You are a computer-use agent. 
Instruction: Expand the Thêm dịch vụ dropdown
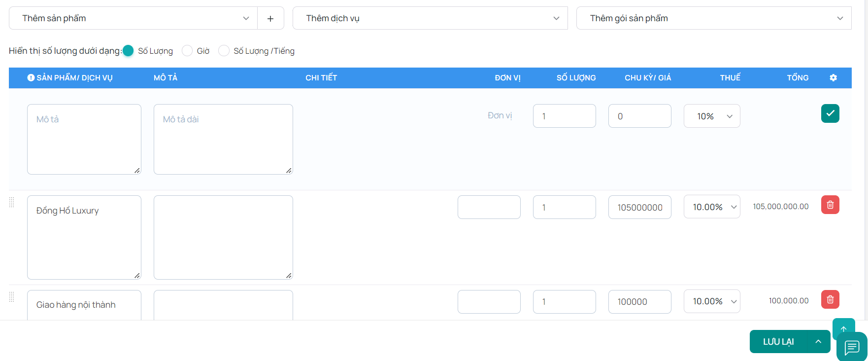[x=430, y=18]
